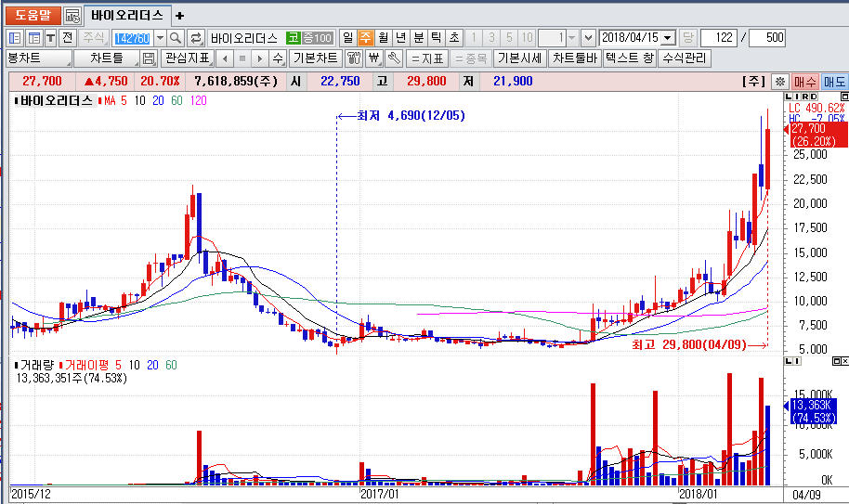Switch chart period to 월 (monthly)

[383, 38]
